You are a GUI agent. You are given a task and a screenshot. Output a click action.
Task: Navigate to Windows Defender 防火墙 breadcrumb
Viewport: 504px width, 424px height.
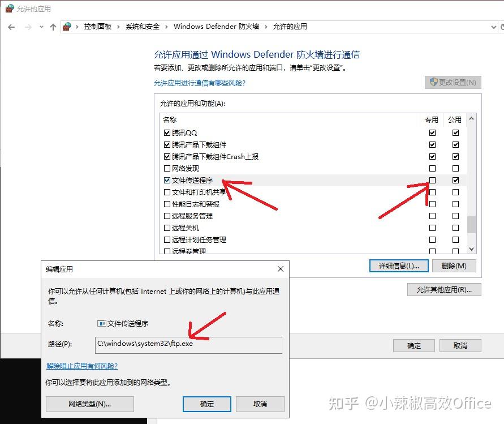216,27
